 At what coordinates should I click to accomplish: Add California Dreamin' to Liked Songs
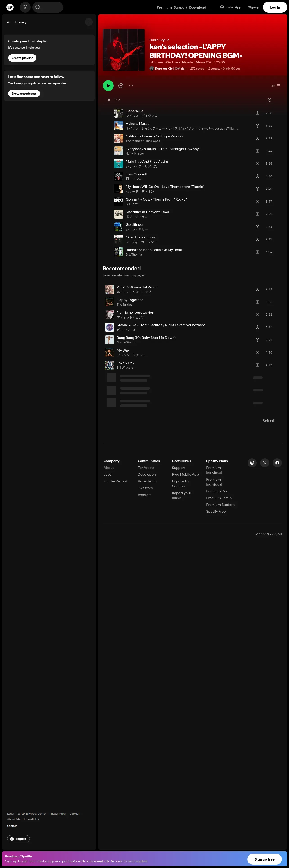(257, 139)
